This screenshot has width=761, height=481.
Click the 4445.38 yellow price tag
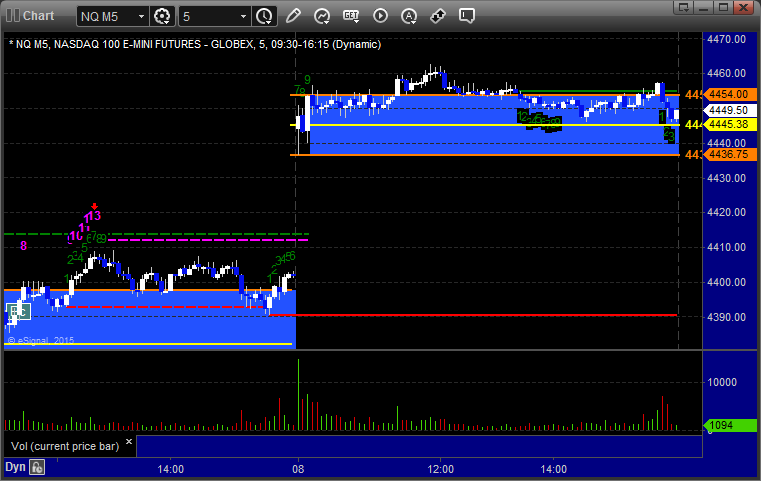click(728, 124)
